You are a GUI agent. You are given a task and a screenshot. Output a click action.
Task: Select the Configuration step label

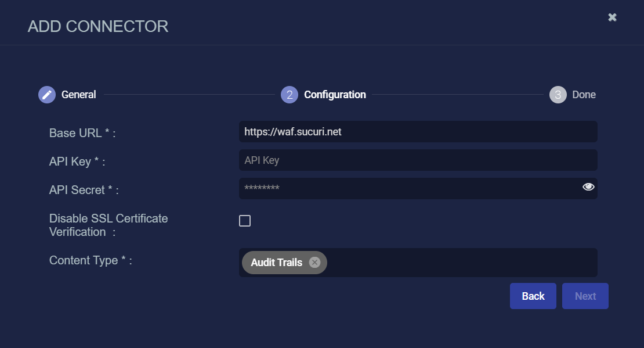335,95
